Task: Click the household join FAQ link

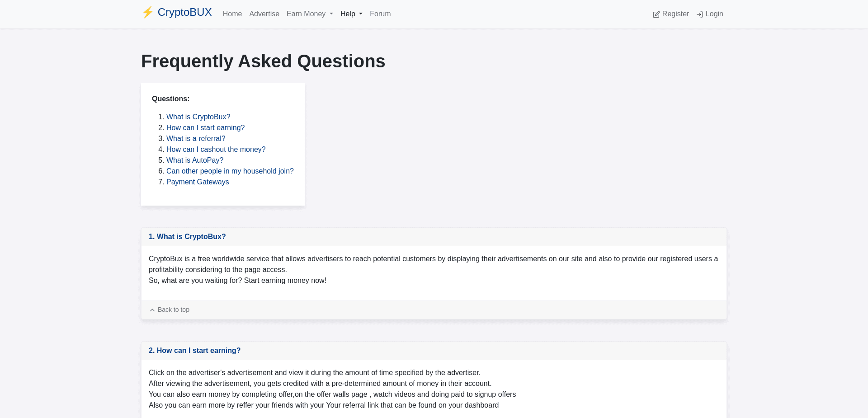Action: click(230, 171)
